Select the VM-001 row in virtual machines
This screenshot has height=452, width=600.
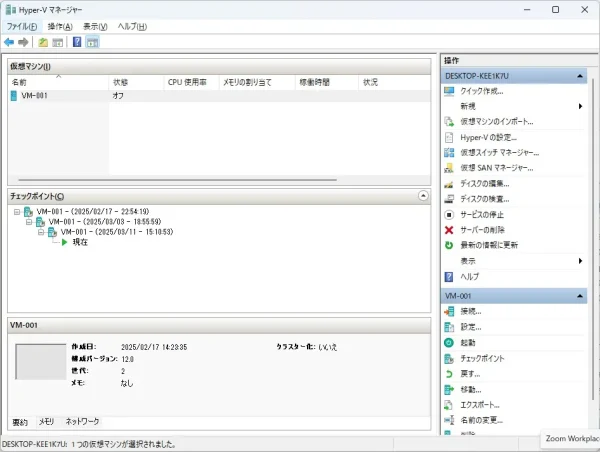pyautogui.click(x=219, y=96)
